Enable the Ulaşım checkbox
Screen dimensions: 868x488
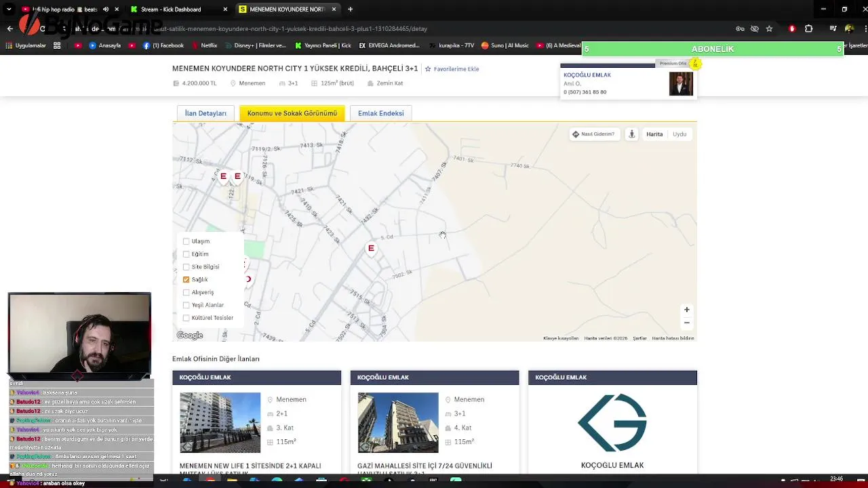pos(186,241)
